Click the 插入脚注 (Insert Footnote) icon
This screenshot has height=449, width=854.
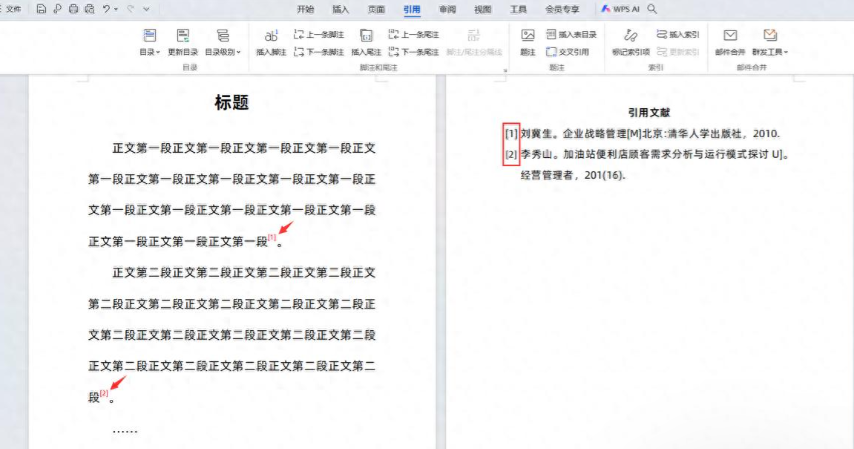click(x=270, y=36)
